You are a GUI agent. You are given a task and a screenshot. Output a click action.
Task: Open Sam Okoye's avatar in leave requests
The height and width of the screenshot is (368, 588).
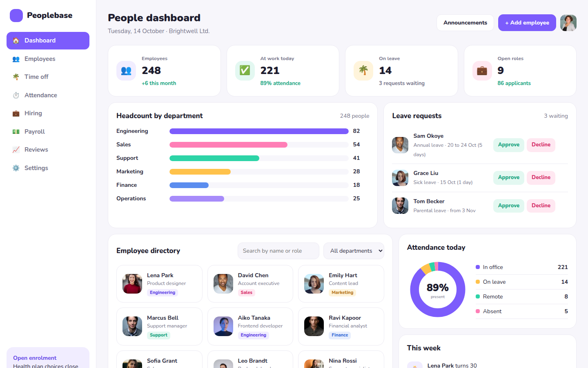(x=400, y=145)
